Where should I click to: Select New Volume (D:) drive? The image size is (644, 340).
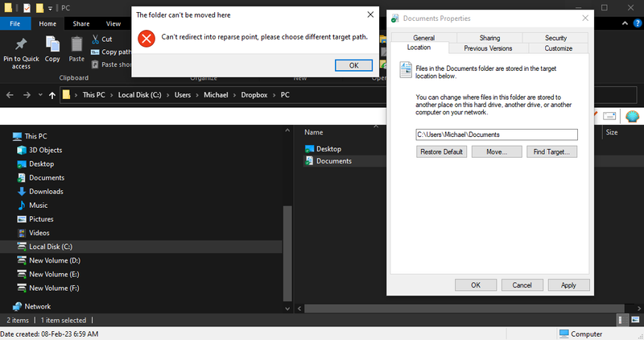(54, 260)
